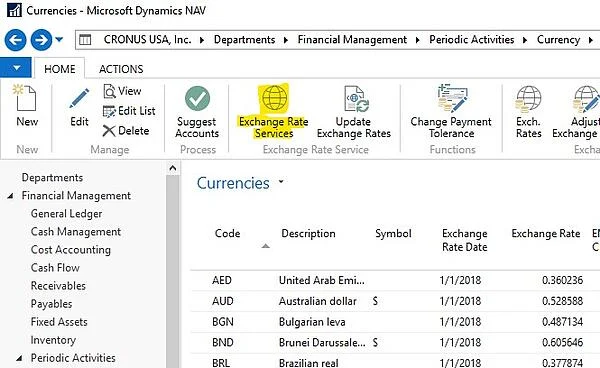Click the View magnifier icon
600x368 pixels.
click(109, 91)
